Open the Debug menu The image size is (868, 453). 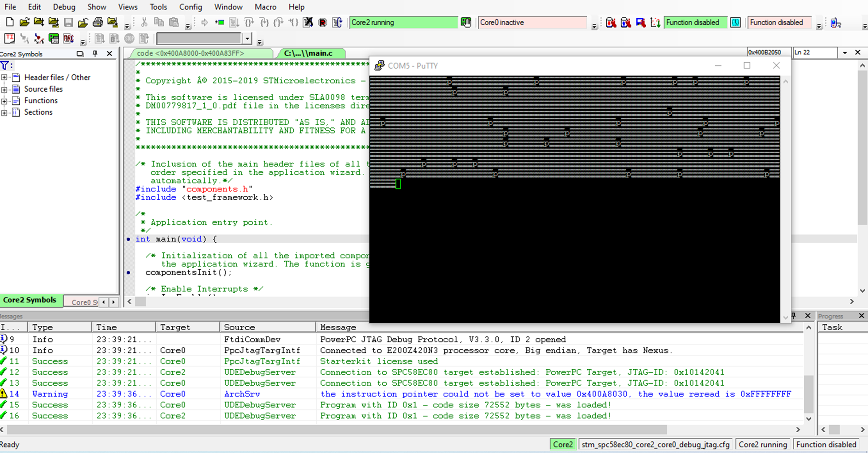click(x=64, y=7)
